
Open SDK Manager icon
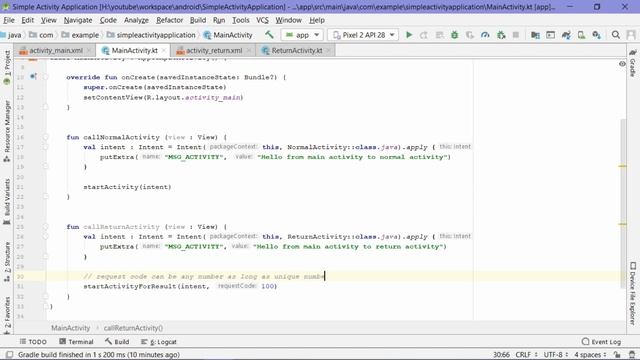pyautogui.click(x=596, y=35)
